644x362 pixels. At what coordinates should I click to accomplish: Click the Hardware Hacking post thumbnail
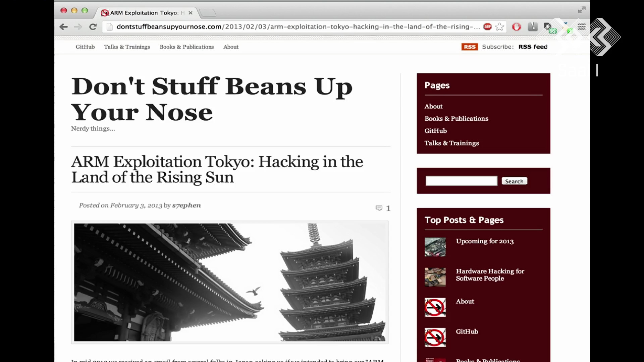tap(435, 277)
